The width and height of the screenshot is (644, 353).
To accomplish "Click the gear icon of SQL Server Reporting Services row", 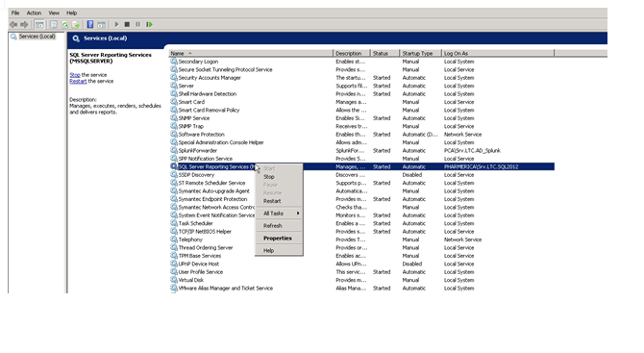I will (x=174, y=166).
